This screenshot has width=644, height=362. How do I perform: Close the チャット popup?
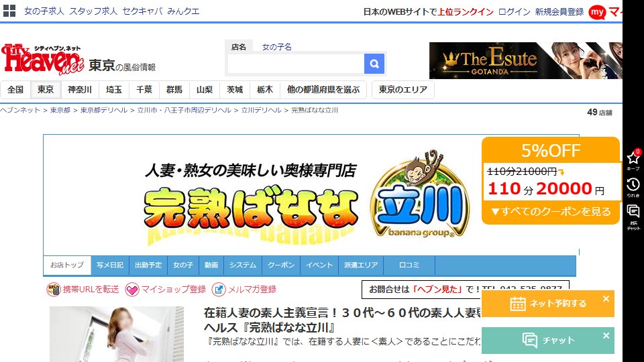[606, 336]
